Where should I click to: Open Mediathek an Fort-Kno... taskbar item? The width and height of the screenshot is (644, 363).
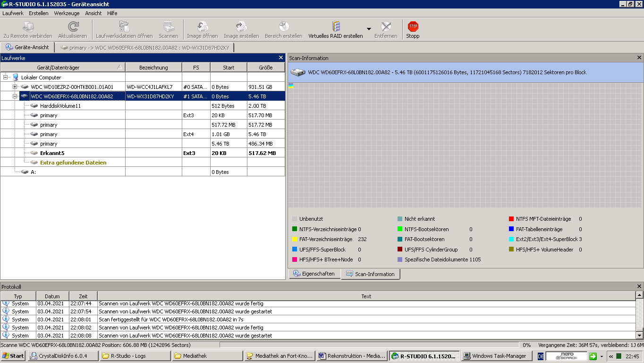(x=280, y=356)
